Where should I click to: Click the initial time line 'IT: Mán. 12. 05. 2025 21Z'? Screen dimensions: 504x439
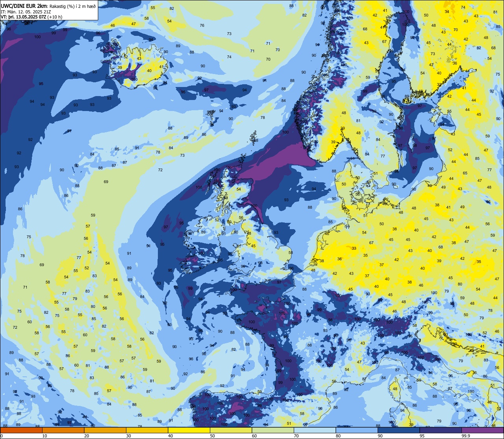(26, 12)
